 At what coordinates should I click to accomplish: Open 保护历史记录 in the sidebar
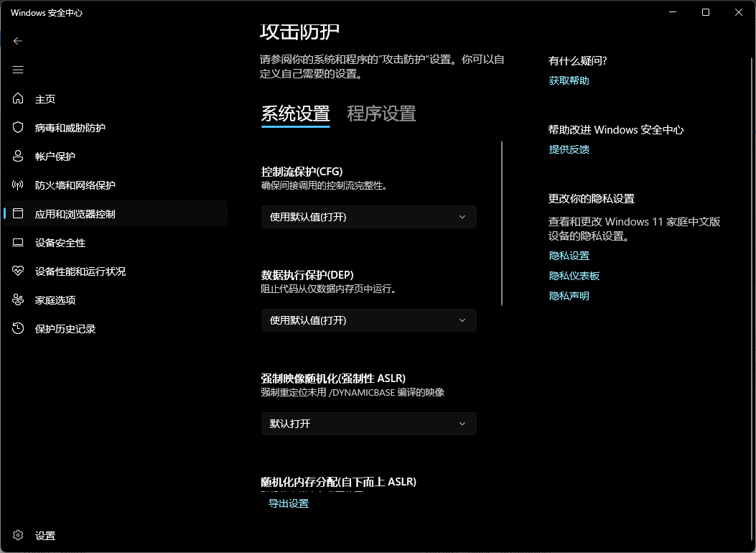tap(116, 329)
